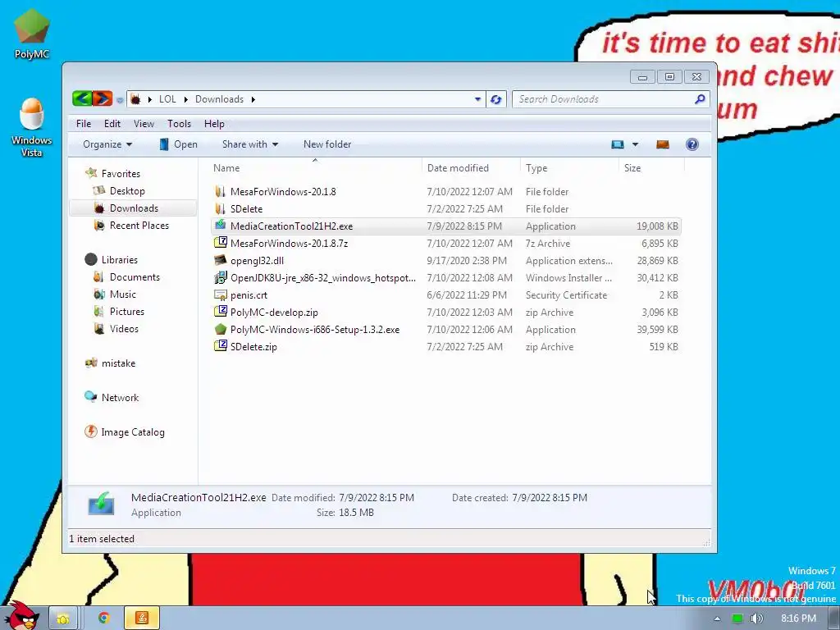Sort by Size column header
840x630 pixels.
[x=651, y=167]
